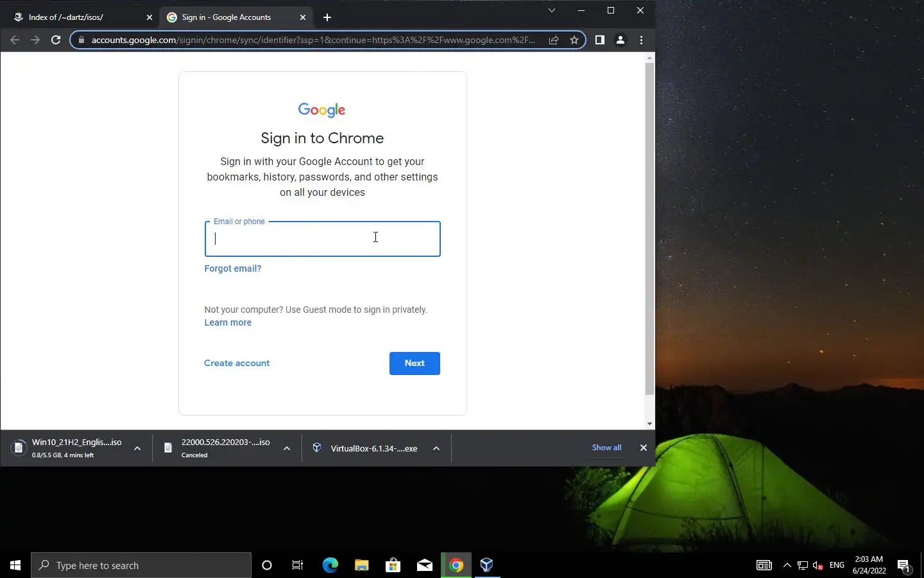Open the clock showing 2:03 AM

[x=869, y=565]
